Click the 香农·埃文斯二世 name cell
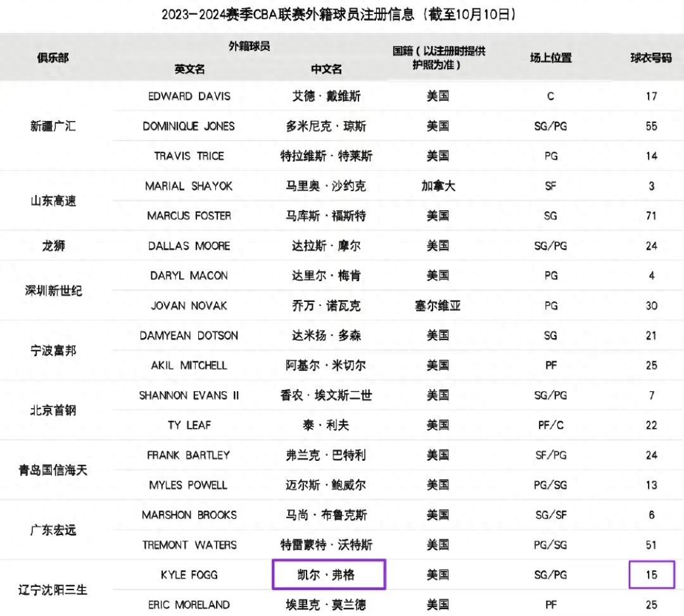 tap(326, 396)
